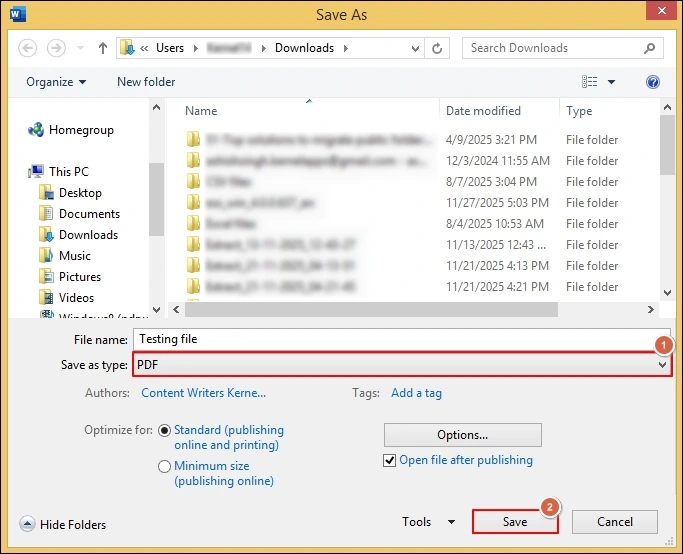Expand address bar history dropdown

415,48
